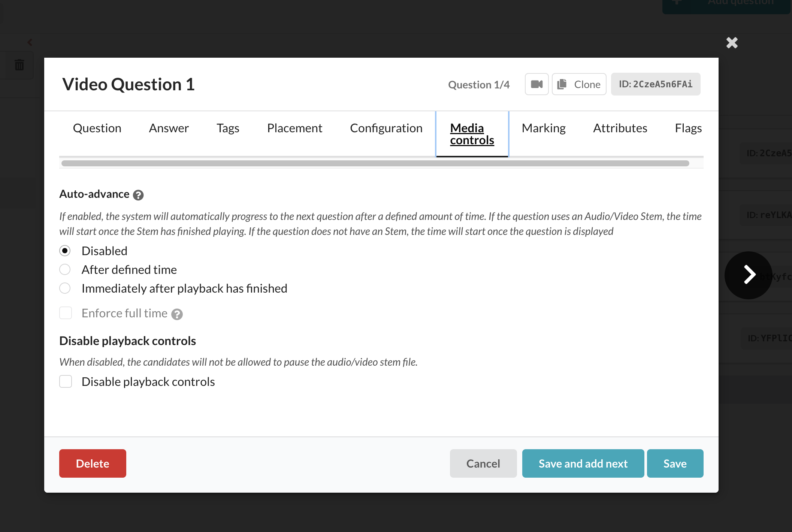The width and height of the screenshot is (792, 532).
Task: Select the Disabled auto-advance option
Action: (x=65, y=251)
